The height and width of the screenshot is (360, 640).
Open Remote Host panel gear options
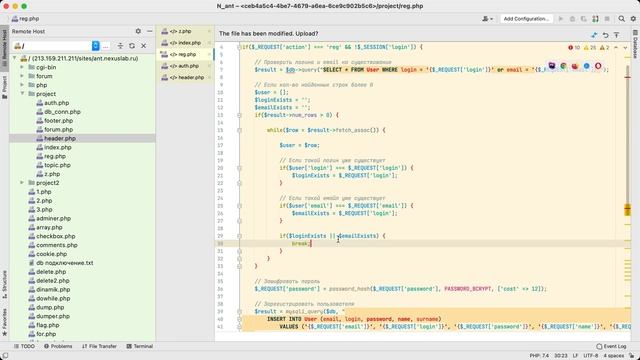point(138,31)
